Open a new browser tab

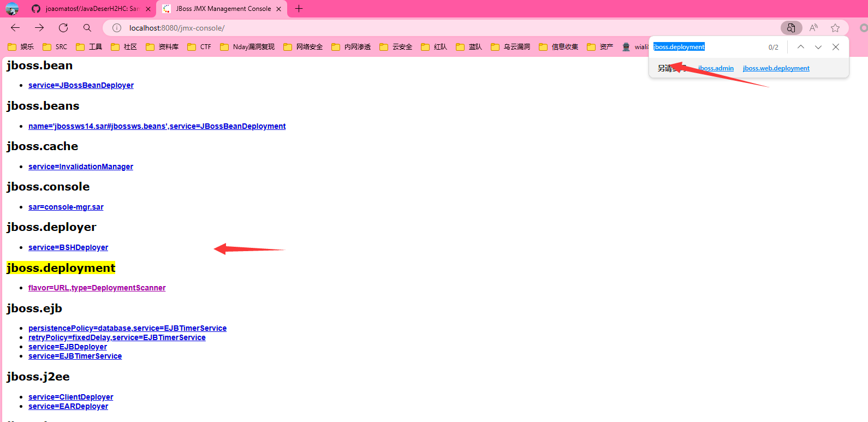pyautogui.click(x=299, y=9)
